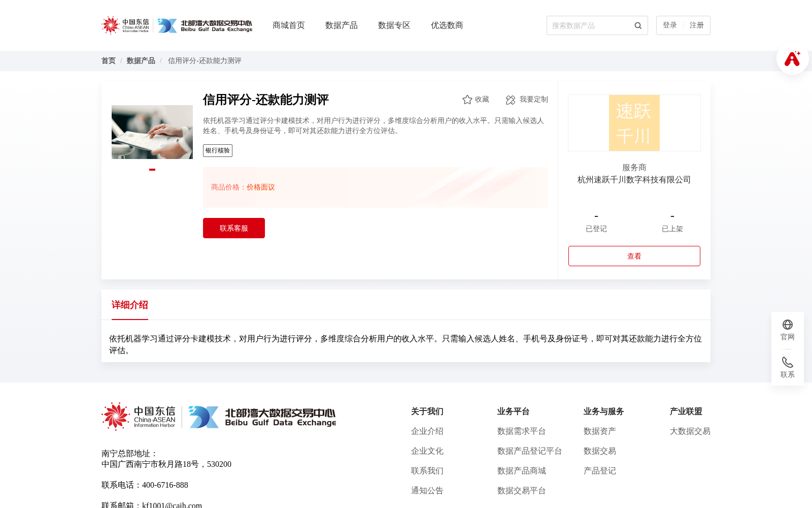
Task: Open 产品登记 footer link
Action: (x=600, y=471)
